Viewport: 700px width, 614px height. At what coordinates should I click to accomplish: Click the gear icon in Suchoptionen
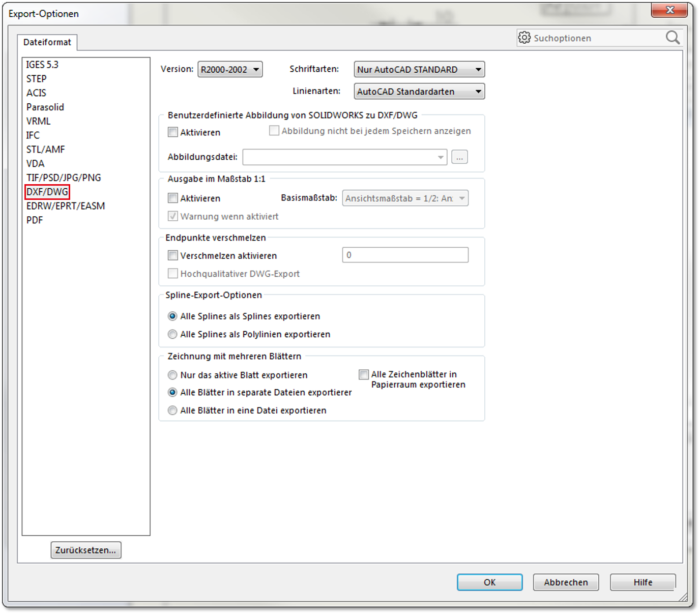point(524,38)
